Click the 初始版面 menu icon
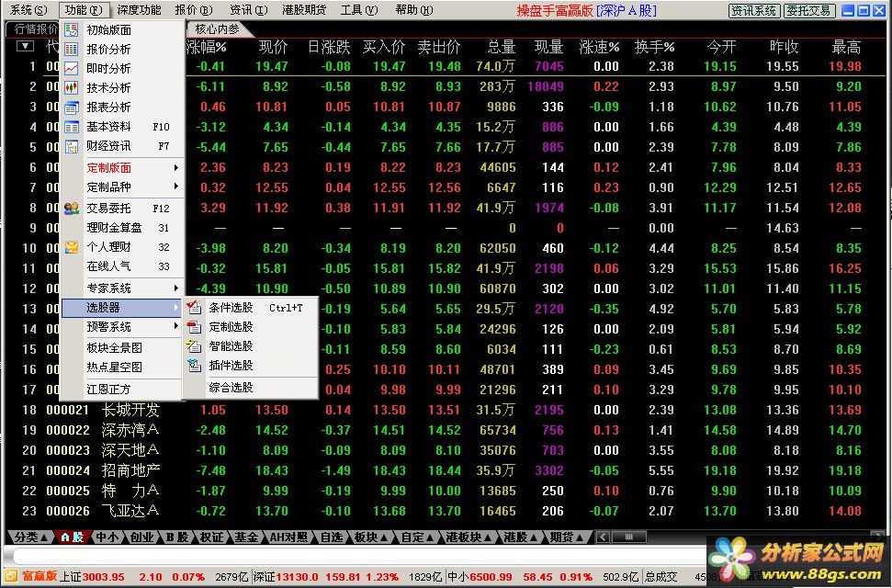The height and width of the screenshot is (588, 892). [71, 29]
